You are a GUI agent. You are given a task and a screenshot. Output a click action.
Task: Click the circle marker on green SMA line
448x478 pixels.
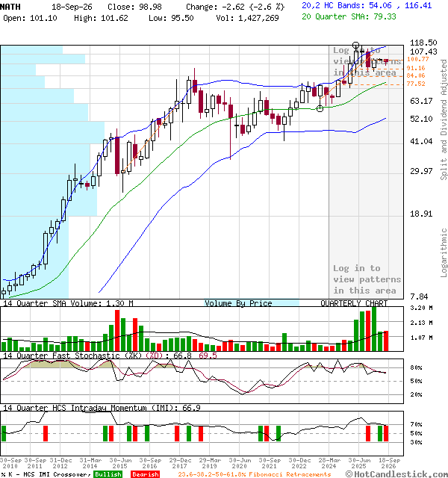click(320, 108)
